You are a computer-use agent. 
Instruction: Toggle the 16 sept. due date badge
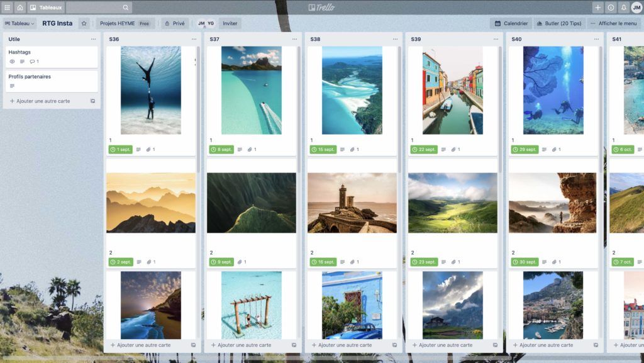(x=323, y=262)
